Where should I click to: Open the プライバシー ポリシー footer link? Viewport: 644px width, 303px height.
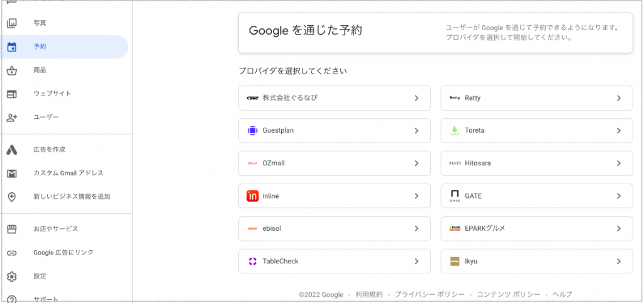(x=430, y=294)
